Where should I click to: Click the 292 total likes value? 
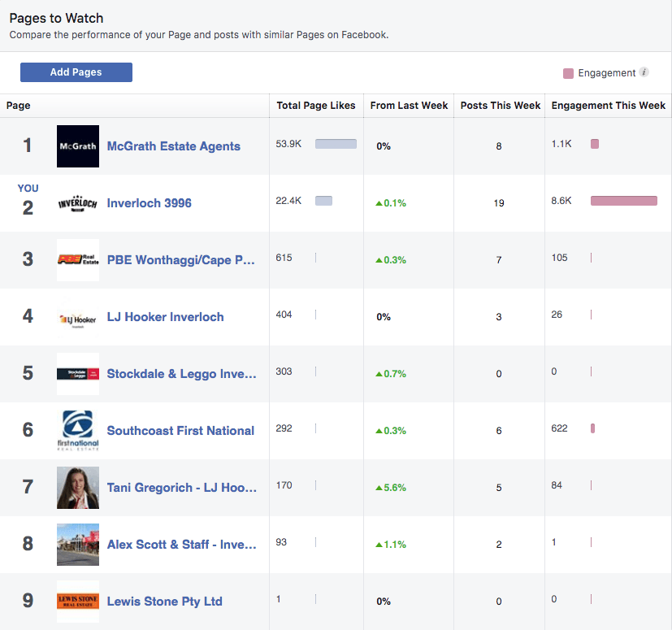click(284, 428)
